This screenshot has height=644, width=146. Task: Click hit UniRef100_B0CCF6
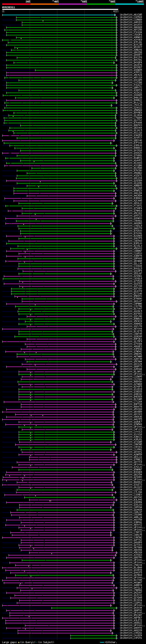point(131,58)
